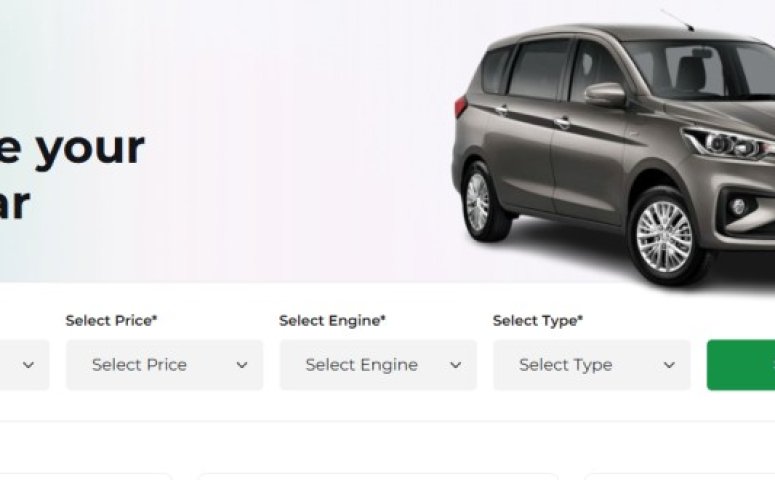Click the middle card outline below the filters
The height and width of the screenshot is (480, 775).
point(378,476)
